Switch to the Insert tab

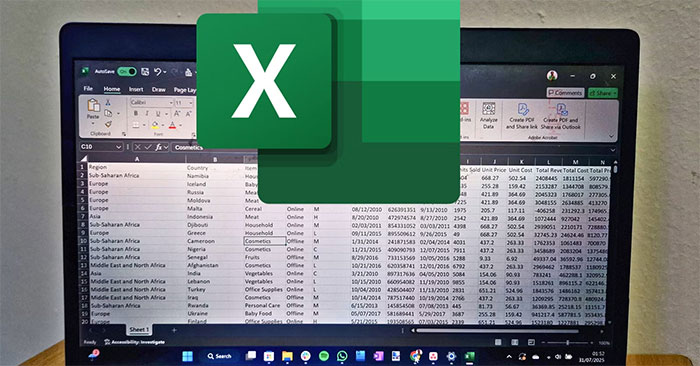coord(136,89)
